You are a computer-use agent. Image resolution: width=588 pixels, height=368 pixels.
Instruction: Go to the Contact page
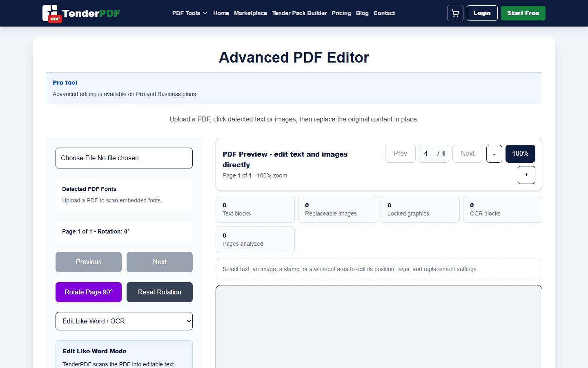(x=384, y=13)
